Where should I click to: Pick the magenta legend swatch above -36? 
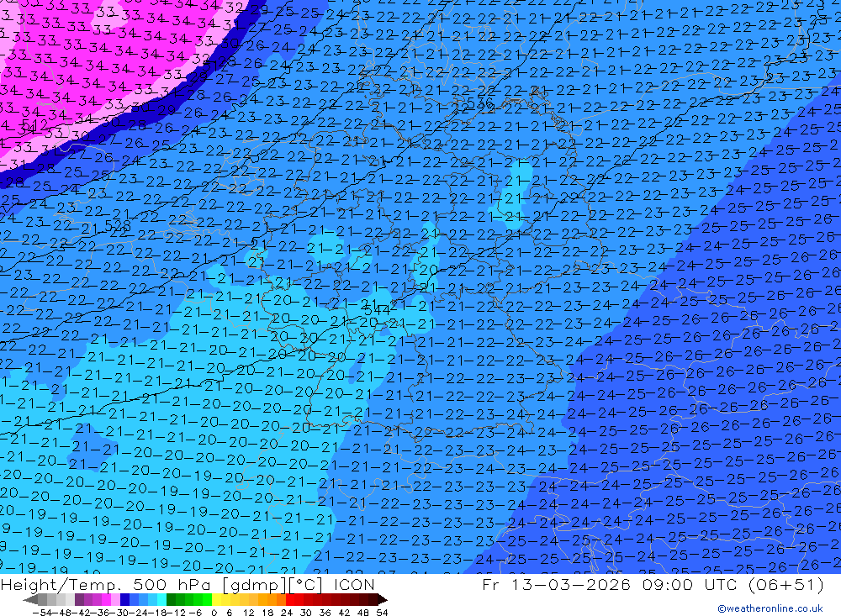click(x=106, y=599)
